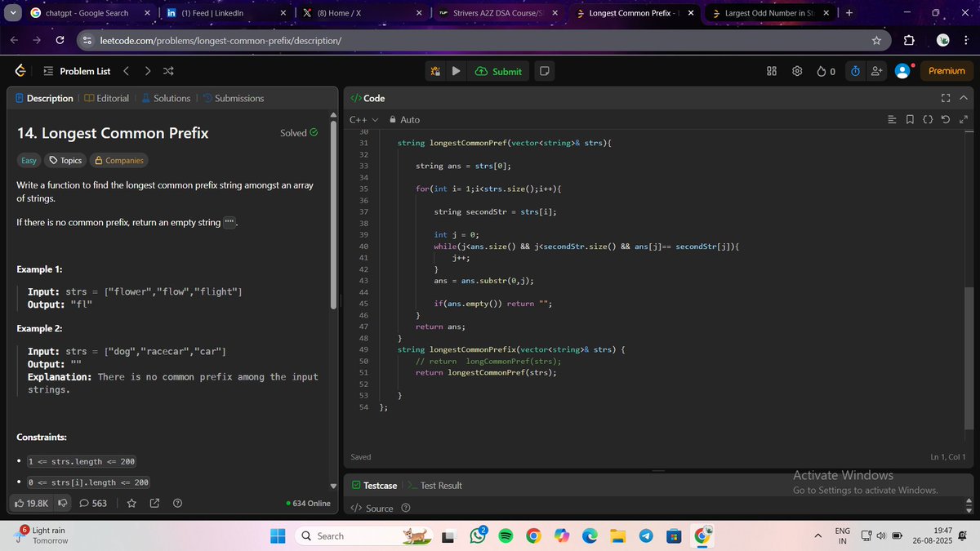Show the Companies tag
This screenshot has height=551, width=980.
click(119, 160)
